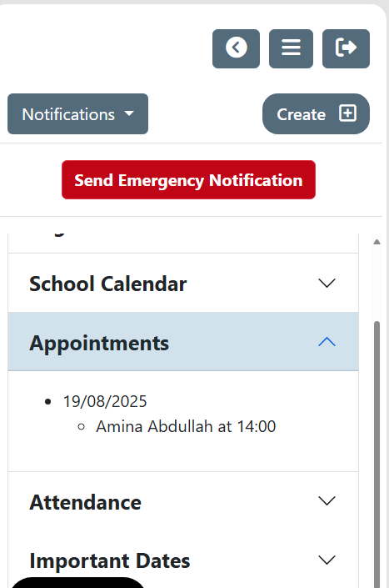Send Emergency Notification
Screen dimensions: 389x588
(188, 180)
